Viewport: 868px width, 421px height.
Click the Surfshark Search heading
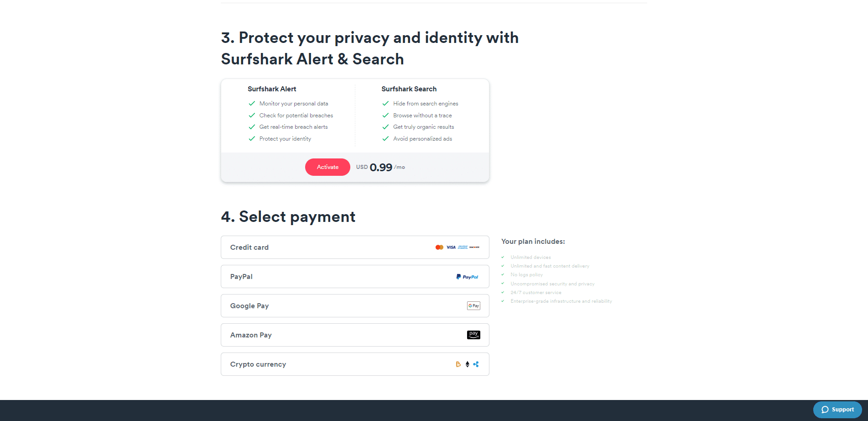[409, 89]
